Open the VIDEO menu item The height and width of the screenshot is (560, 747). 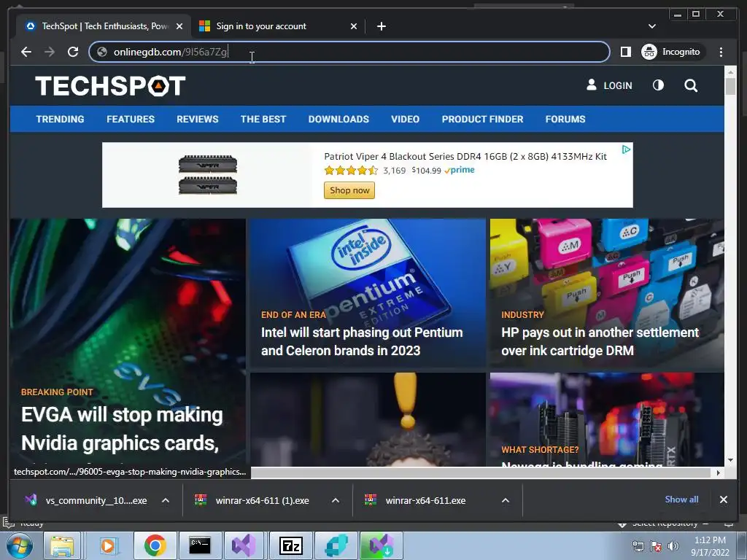(x=405, y=119)
